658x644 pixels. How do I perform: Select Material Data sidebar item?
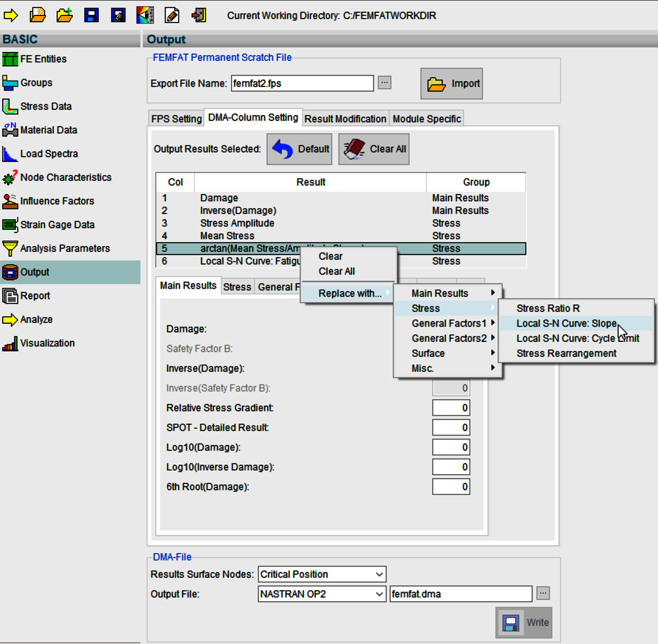pyautogui.click(x=48, y=130)
